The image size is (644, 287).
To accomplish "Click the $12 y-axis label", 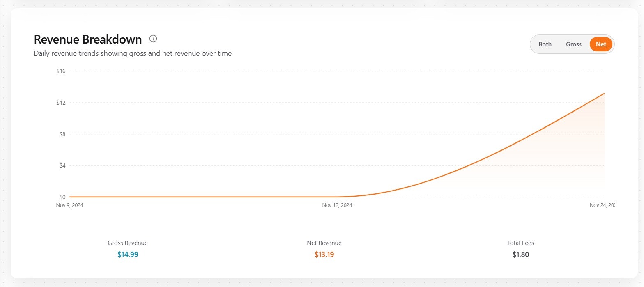I will point(61,103).
